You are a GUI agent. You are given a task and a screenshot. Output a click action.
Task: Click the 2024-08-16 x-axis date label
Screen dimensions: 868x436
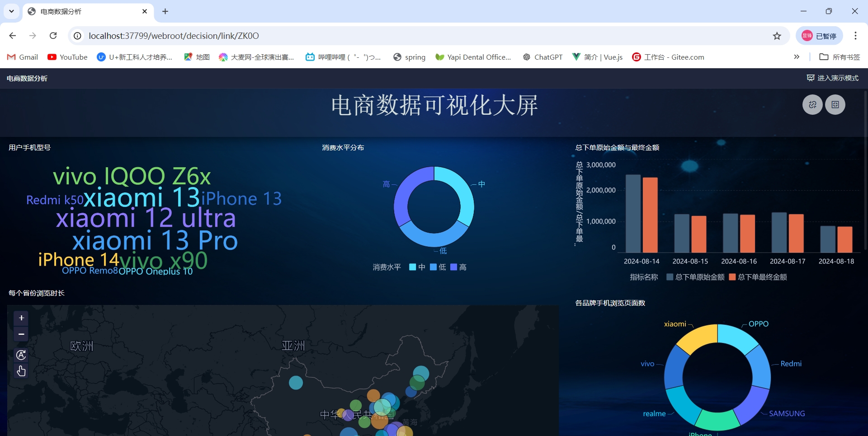tap(739, 261)
